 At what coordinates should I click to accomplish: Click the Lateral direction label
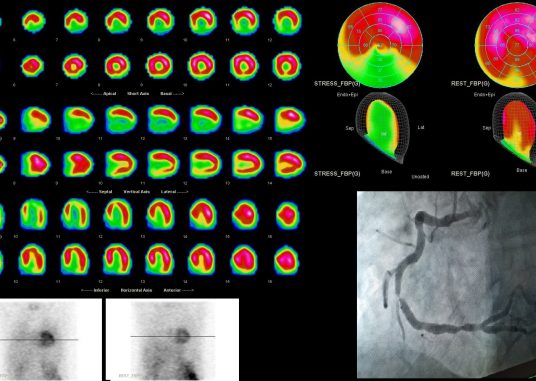[x=175, y=192]
